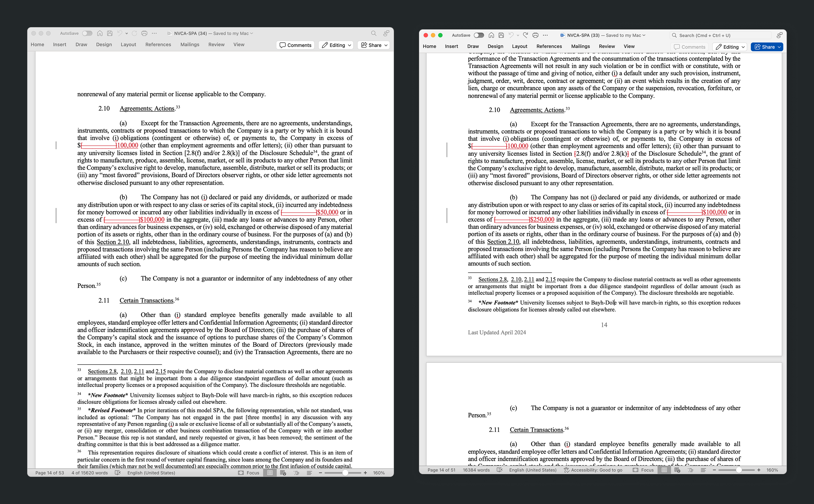This screenshot has height=504, width=814.
Task: Click the Home icon in NVCA-SPA (33) toolbar
Action: click(x=491, y=35)
